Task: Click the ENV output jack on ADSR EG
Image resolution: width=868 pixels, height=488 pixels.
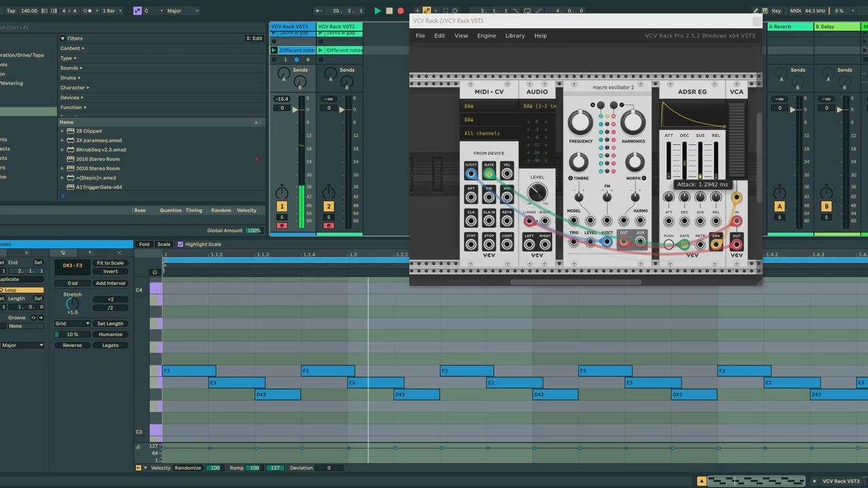Action: [716, 245]
